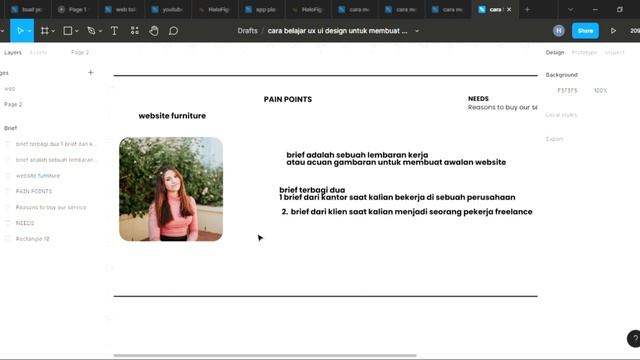This screenshot has width=640, height=360.
Task: Click the horizontal canvas scrollbar
Action: point(265,356)
